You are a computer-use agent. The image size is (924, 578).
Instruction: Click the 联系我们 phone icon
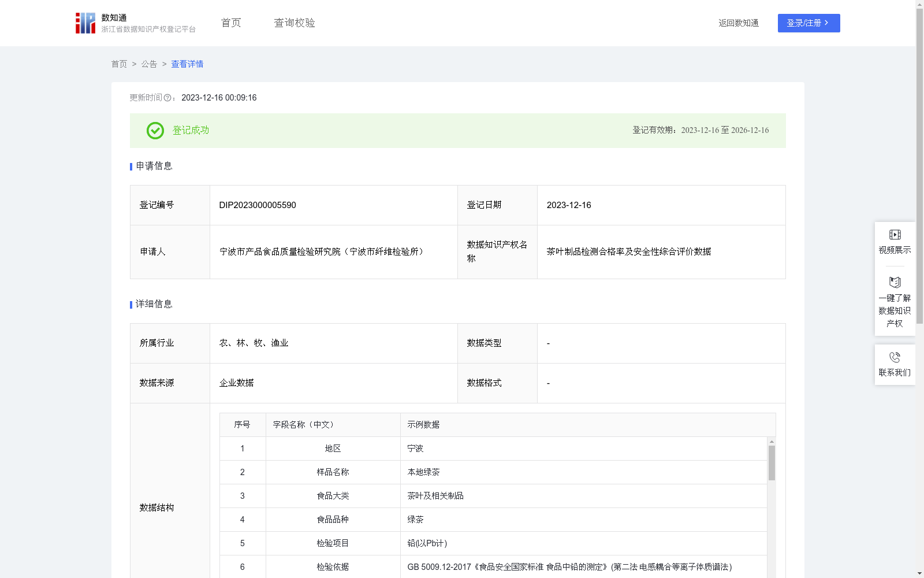895,357
